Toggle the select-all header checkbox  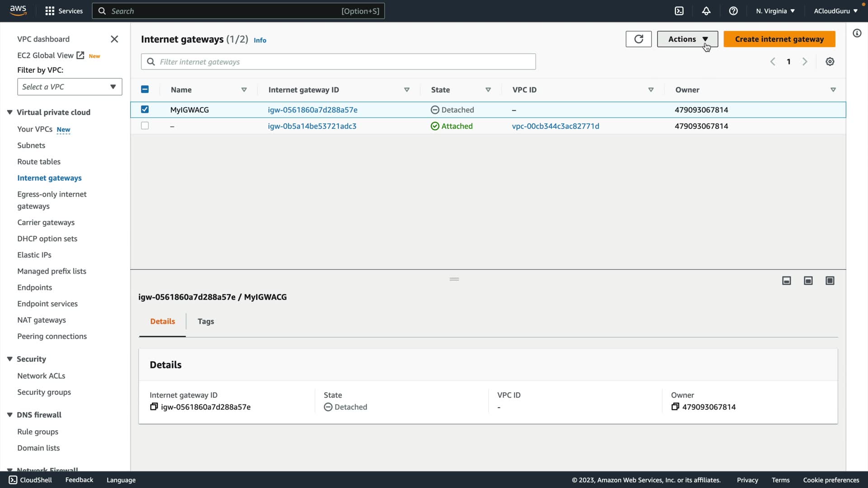point(145,89)
